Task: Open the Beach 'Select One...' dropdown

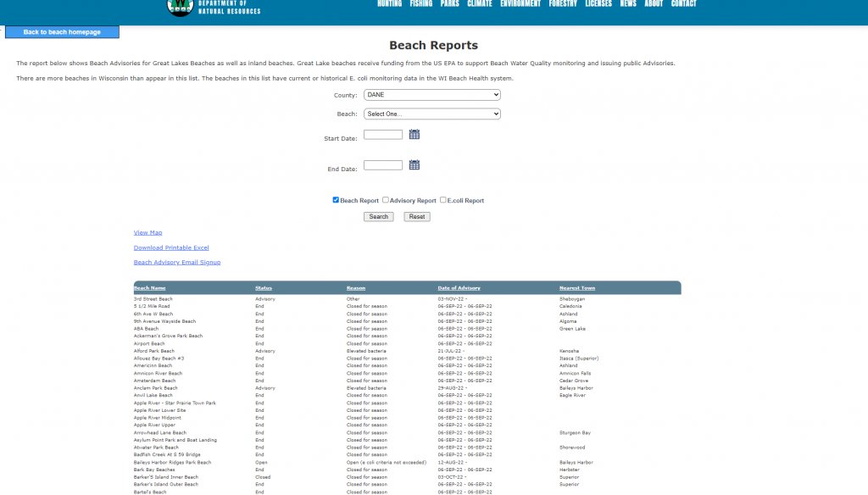Action: click(431, 114)
